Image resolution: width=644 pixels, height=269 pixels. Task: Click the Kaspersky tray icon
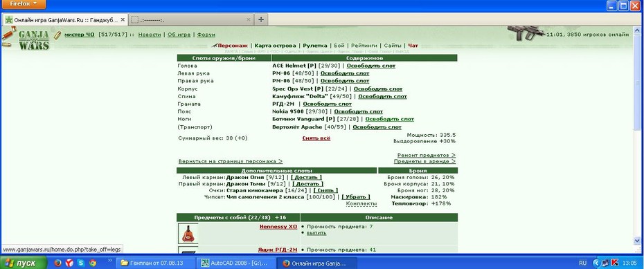615,263
